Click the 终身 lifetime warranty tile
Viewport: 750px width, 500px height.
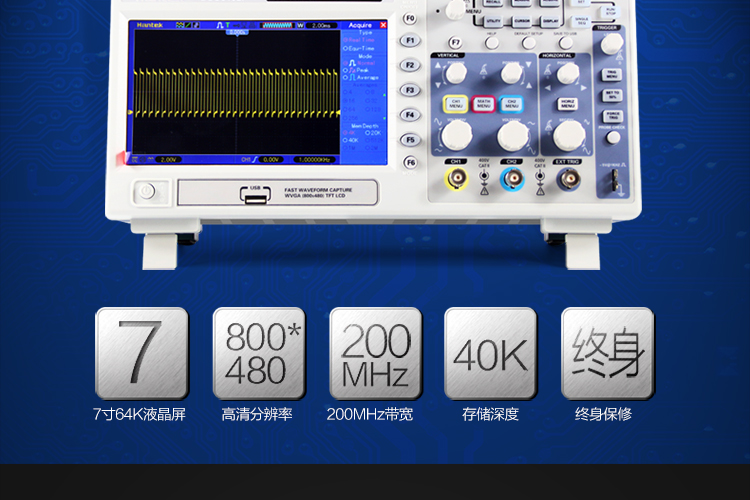pos(607,353)
